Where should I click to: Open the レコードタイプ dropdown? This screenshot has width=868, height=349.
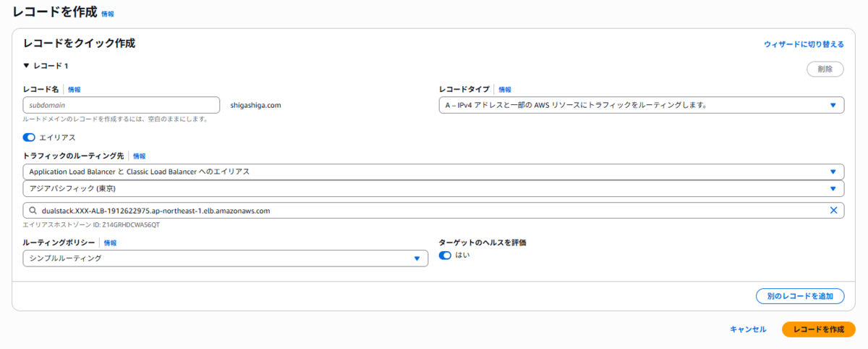[x=642, y=105]
